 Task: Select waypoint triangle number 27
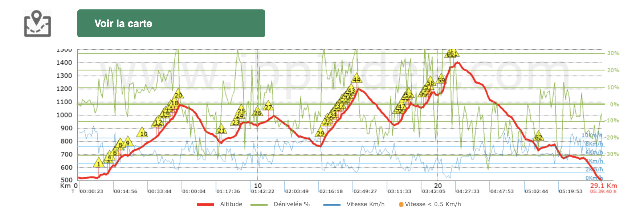click(268, 107)
